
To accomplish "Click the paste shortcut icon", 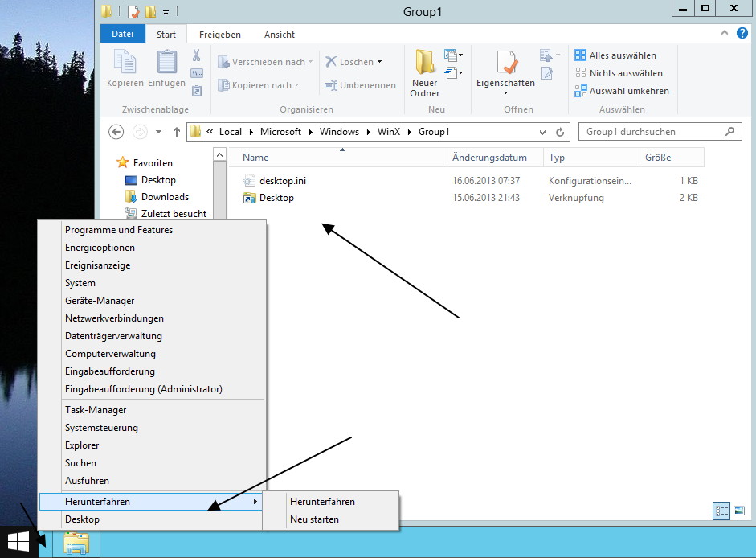I will coord(197,91).
